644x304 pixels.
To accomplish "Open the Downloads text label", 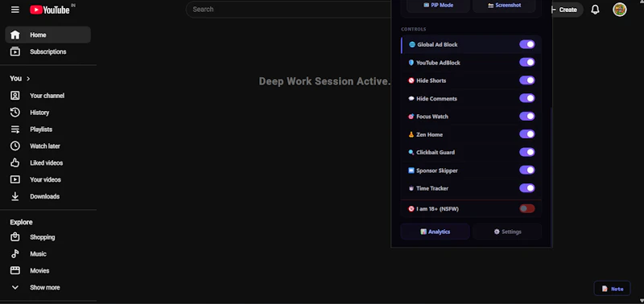I will (x=45, y=196).
